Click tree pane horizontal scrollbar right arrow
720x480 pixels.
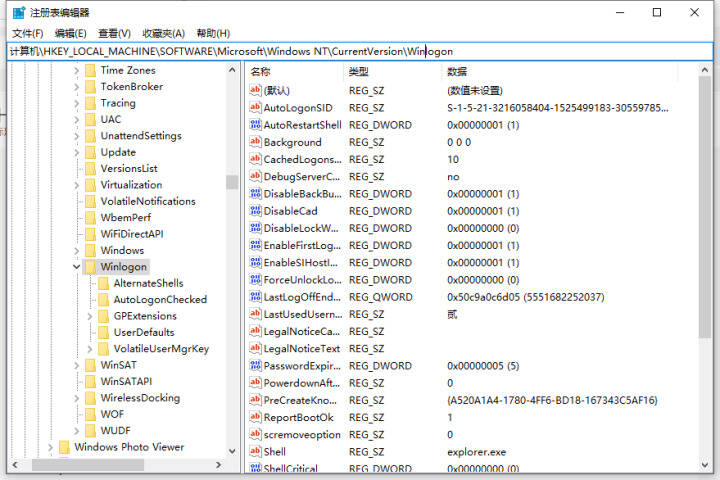(219, 465)
